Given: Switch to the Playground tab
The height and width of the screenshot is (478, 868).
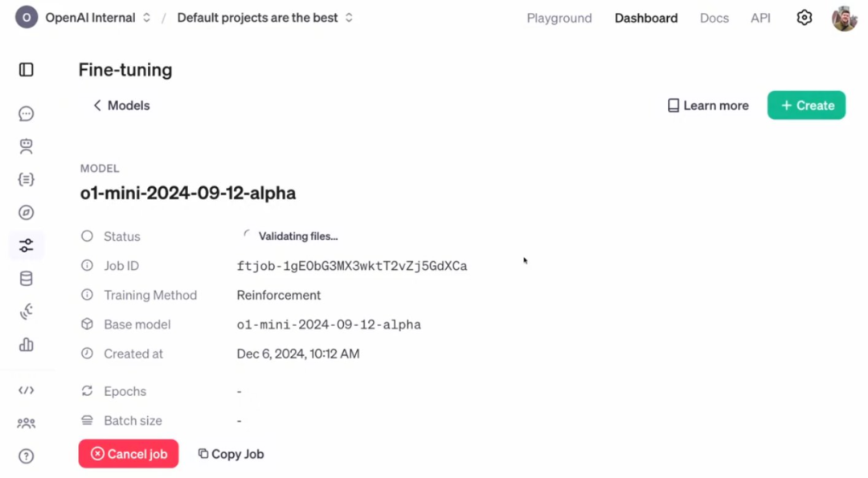Looking at the screenshot, I should (x=559, y=18).
